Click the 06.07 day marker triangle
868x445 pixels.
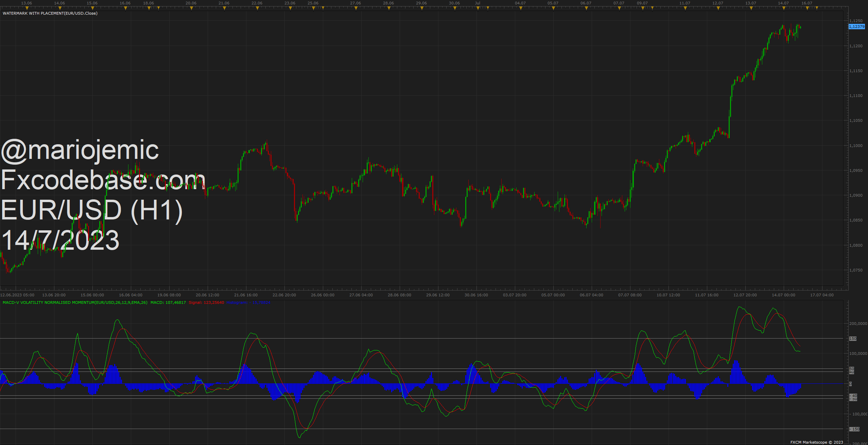[586, 8]
